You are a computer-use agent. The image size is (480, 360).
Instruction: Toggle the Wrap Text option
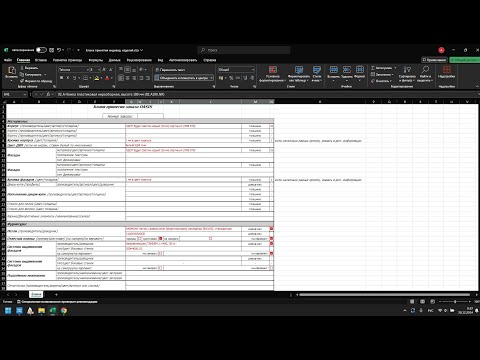tap(170, 70)
